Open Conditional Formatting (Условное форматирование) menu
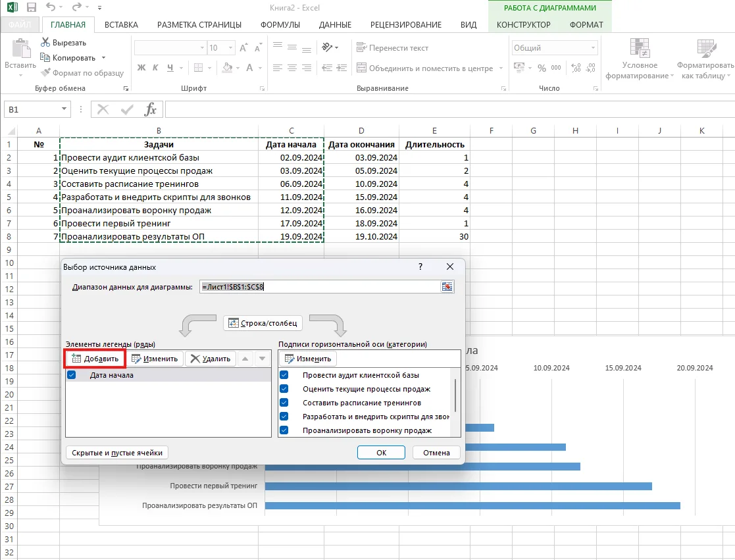 pos(640,59)
